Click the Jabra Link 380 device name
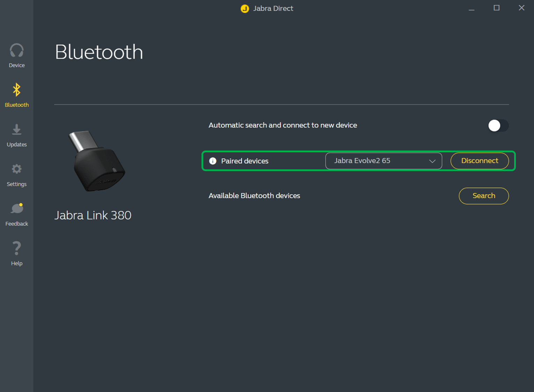 93,215
